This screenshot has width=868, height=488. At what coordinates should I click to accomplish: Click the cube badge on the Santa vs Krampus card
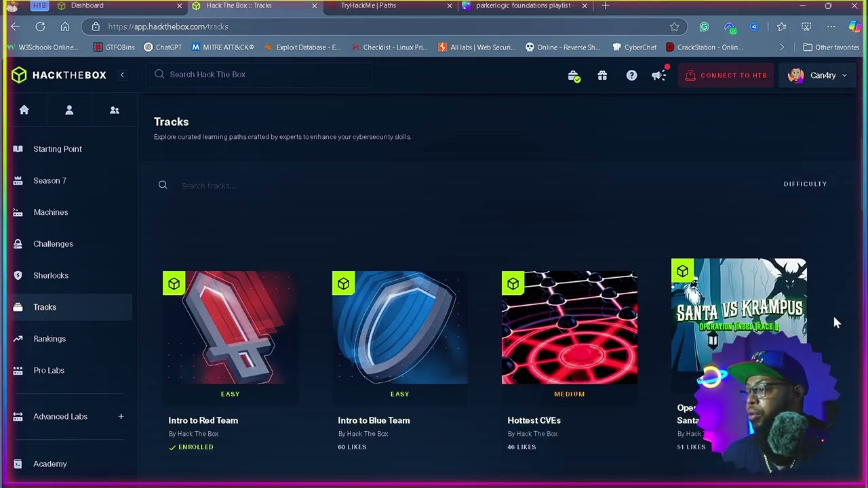coord(682,270)
